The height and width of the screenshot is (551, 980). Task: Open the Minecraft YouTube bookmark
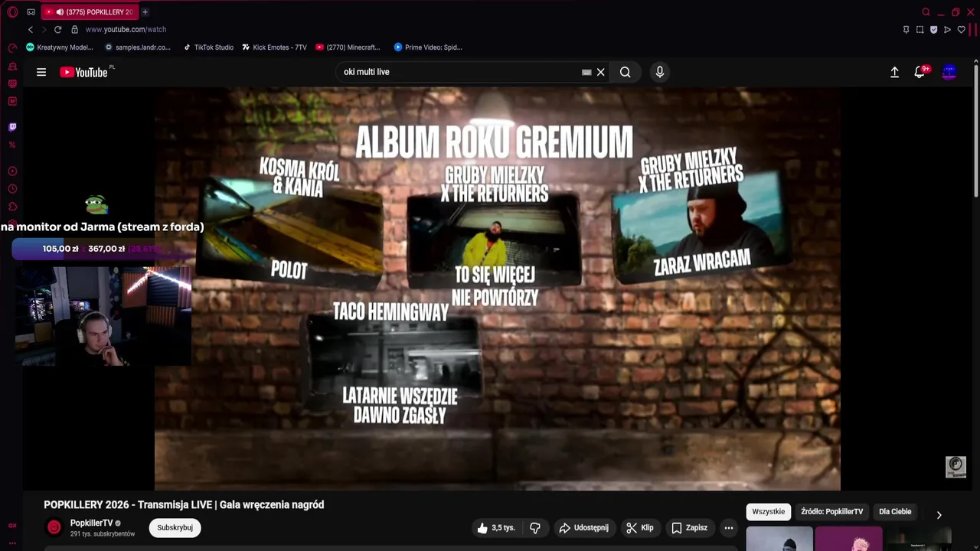click(x=348, y=47)
